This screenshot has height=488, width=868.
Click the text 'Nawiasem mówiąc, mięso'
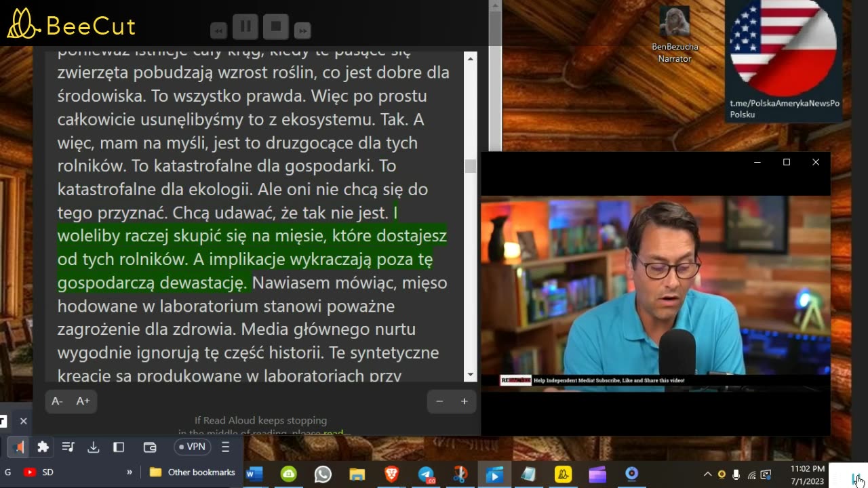350,282
